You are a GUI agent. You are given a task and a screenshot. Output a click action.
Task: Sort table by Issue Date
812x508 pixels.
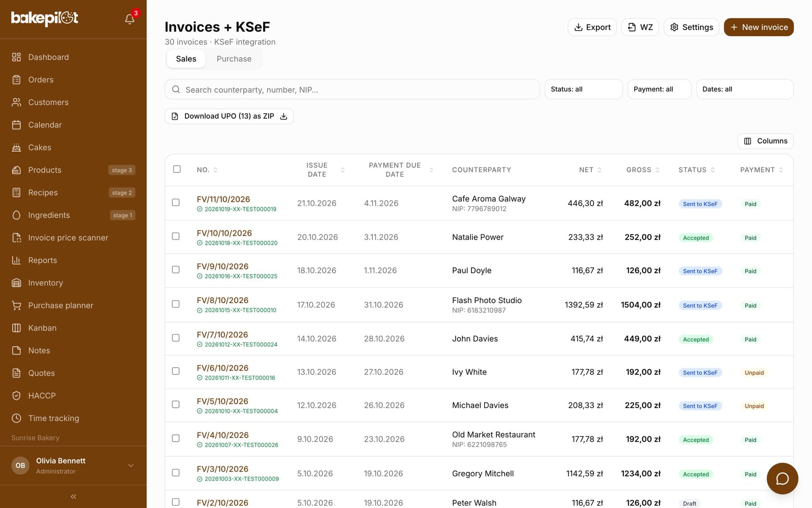321,170
